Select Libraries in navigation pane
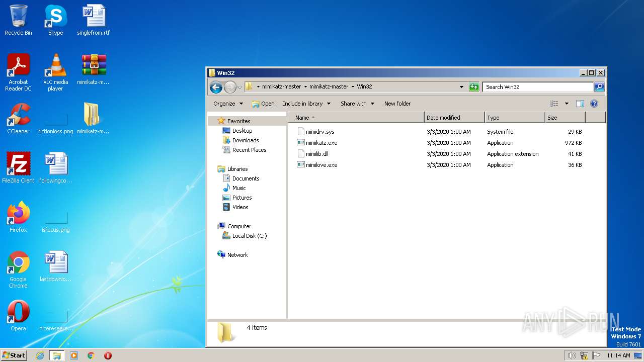This screenshot has height=362, width=644. coord(237,169)
